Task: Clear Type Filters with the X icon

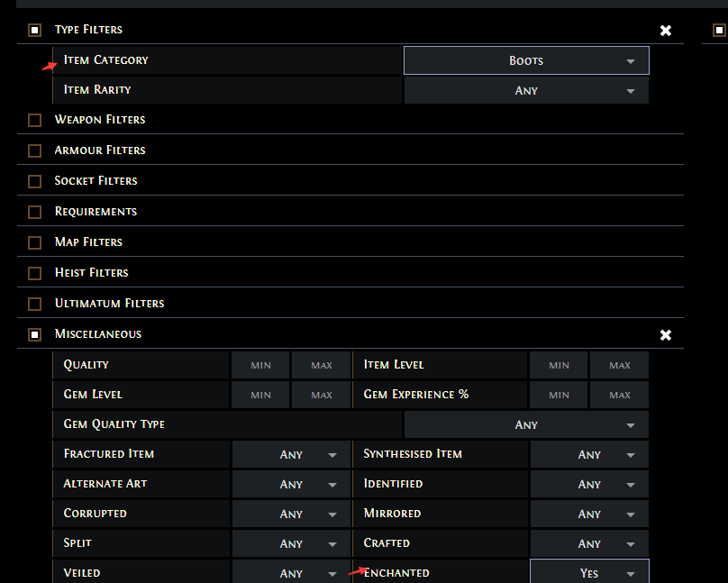Action: pyautogui.click(x=665, y=30)
